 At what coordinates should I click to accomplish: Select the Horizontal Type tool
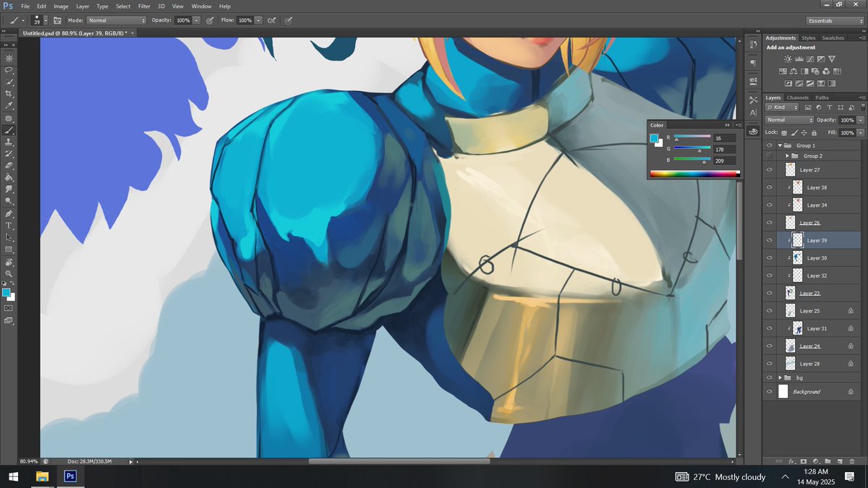[x=9, y=226]
